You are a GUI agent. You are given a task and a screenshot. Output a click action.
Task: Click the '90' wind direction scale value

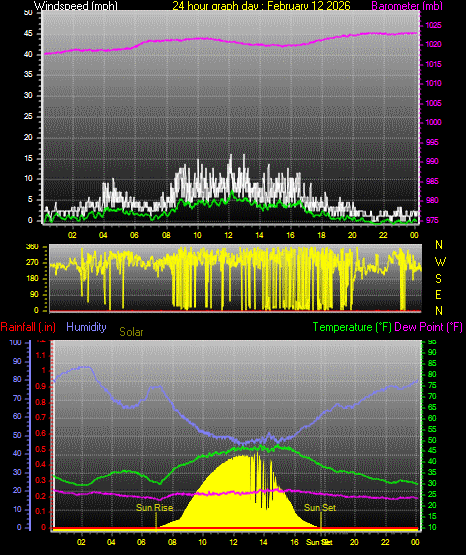pyautogui.click(x=34, y=294)
